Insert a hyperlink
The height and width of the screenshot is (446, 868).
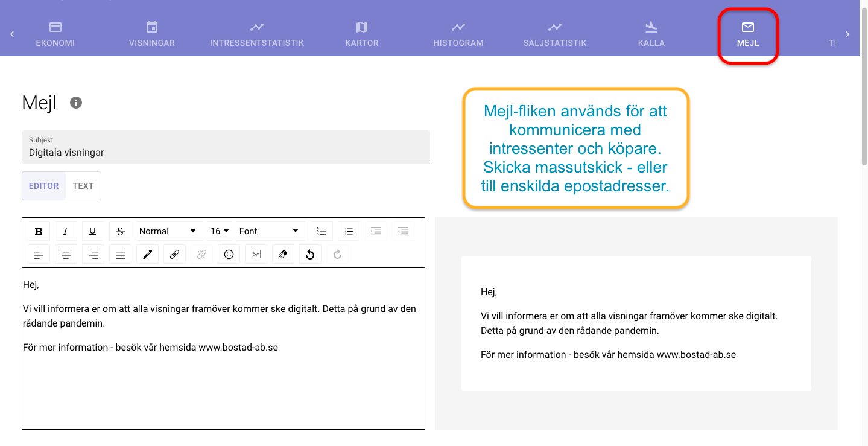click(174, 254)
